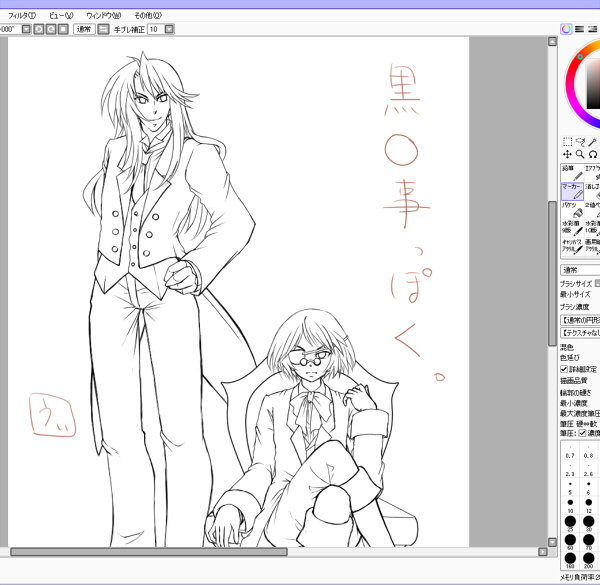600x585 pixels.
Task: Open the テクスチャなし texture dropdown
Action: 580,333
